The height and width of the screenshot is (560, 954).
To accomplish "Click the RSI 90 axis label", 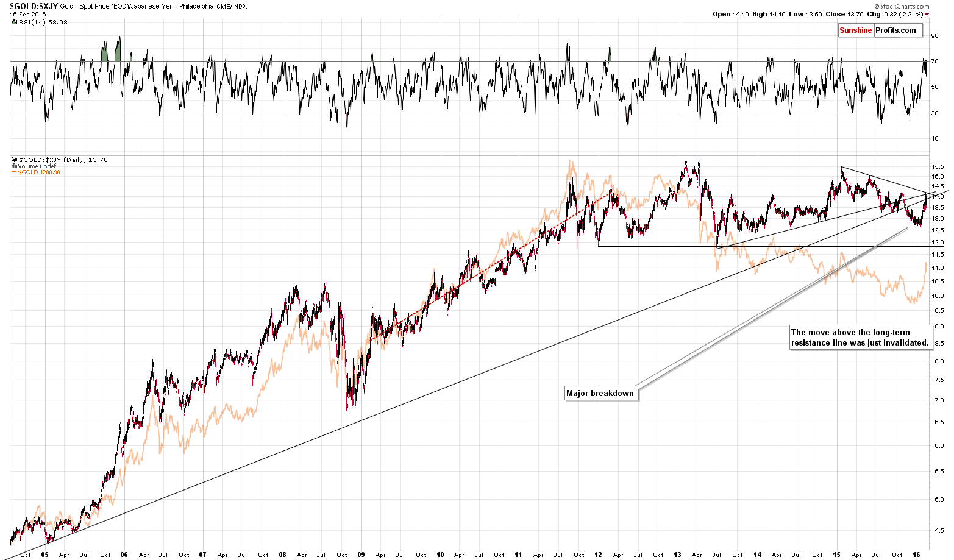I will [x=934, y=35].
